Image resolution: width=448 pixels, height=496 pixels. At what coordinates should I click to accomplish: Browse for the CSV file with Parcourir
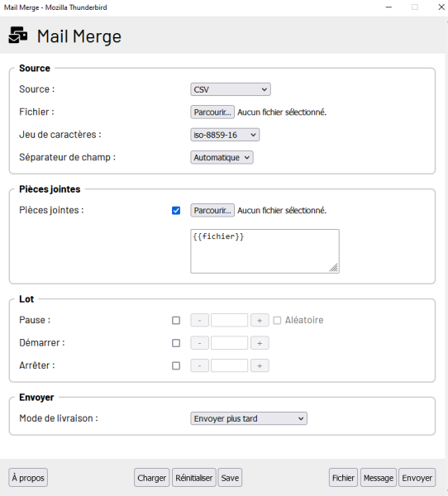(x=212, y=112)
